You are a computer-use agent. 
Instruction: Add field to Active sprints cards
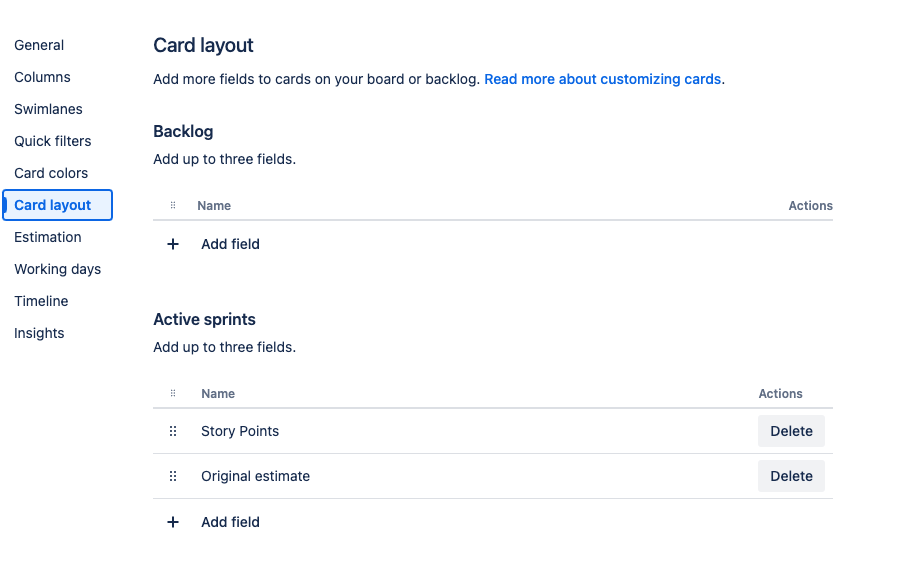coord(230,522)
